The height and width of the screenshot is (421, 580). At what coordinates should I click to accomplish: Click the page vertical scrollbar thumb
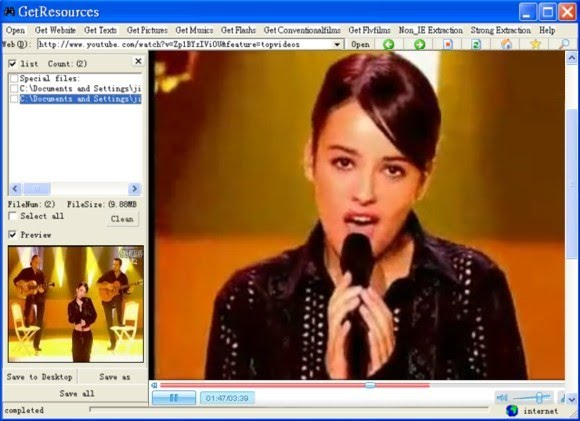click(572, 184)
